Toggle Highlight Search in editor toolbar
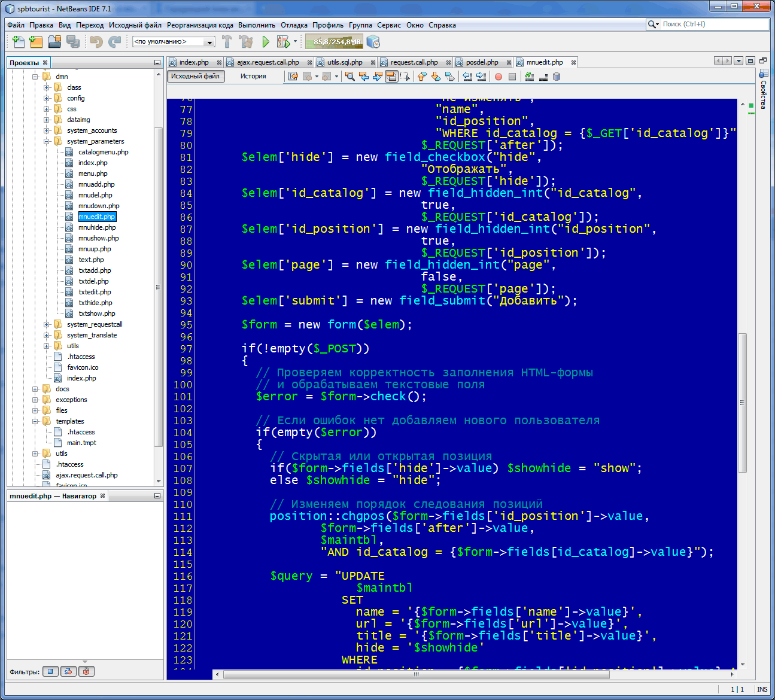The image size is (775, 700). [391, 77]
